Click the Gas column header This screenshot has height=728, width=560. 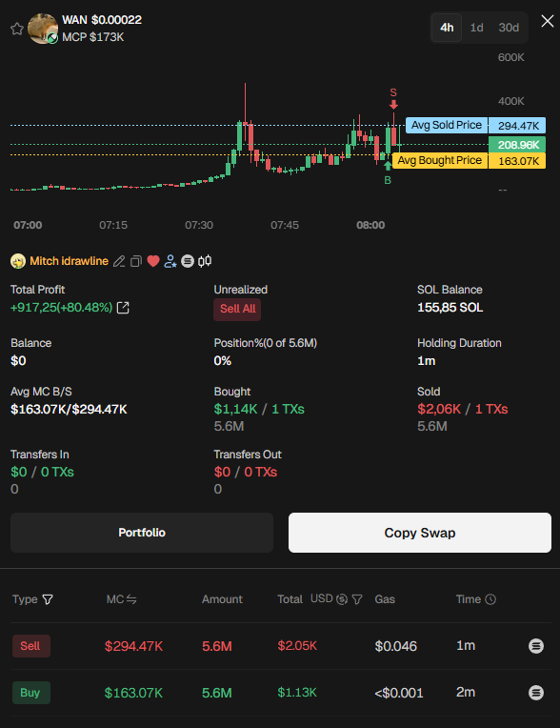click(385, 599)
